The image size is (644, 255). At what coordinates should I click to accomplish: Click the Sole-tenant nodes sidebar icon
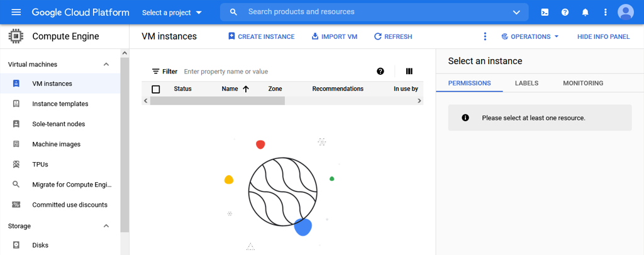(16, 124)
